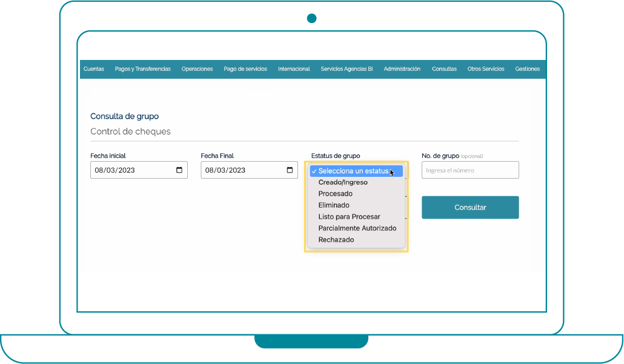Viewport: 624px width, 364px height.
Task: Open the Cuentas menu
Action: coord(93,69)
